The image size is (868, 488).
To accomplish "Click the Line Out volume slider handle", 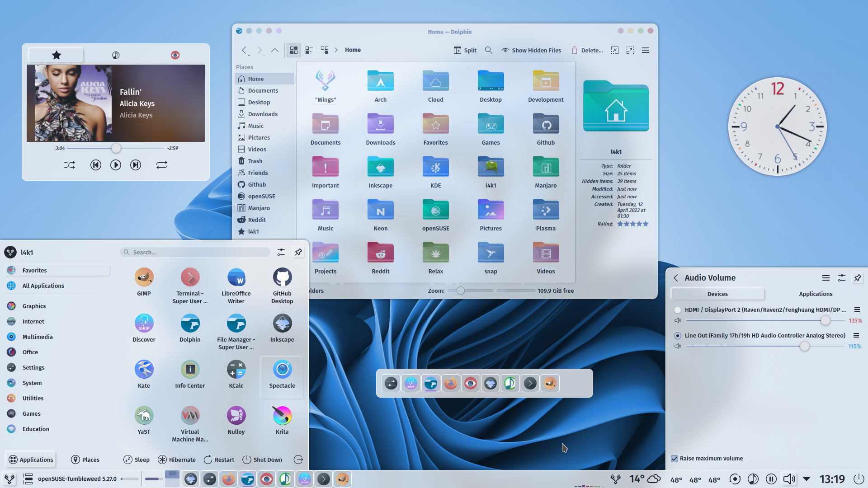I will tap(805, 346).
